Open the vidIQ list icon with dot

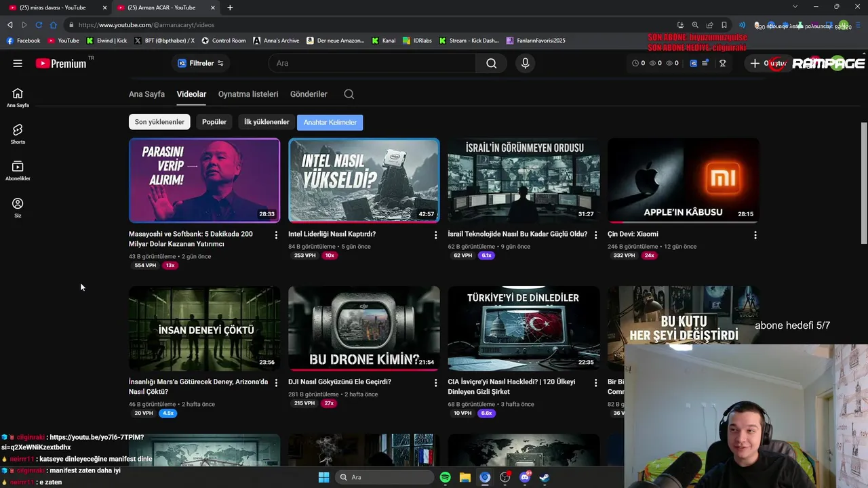pyautogui.click(x=705, y=63)
